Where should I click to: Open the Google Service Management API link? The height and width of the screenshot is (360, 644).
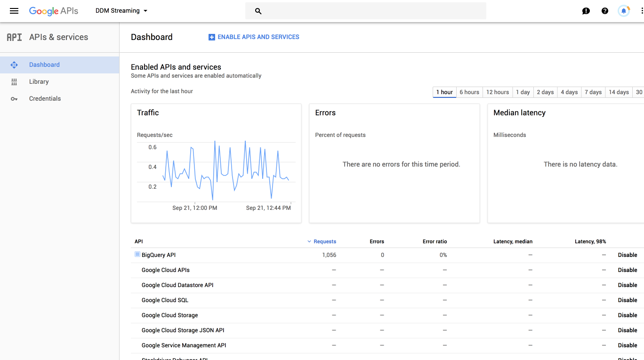184,345
